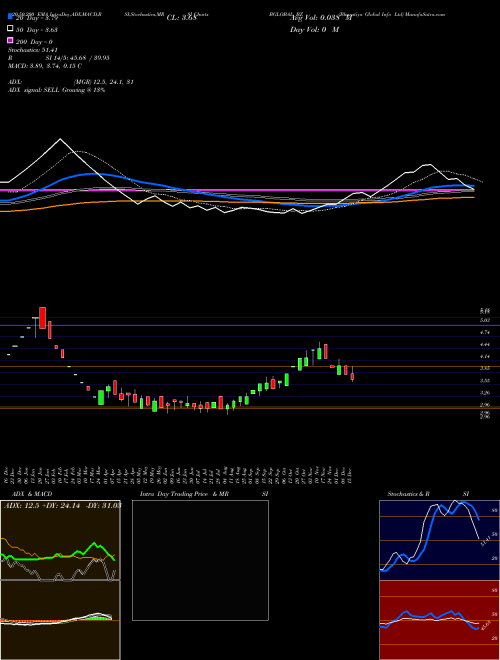Click the white 50 Day legend swatch
The image size is (500, 660).
10,29
